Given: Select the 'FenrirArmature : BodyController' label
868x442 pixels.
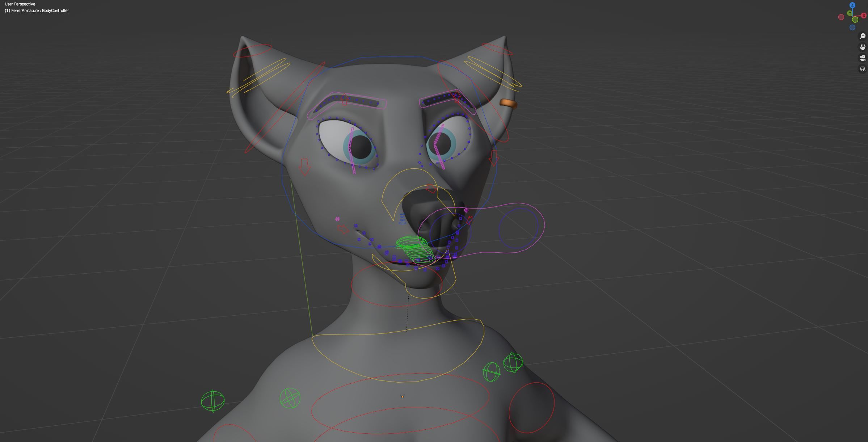Looking at the screenshot, I should point(40,10).
